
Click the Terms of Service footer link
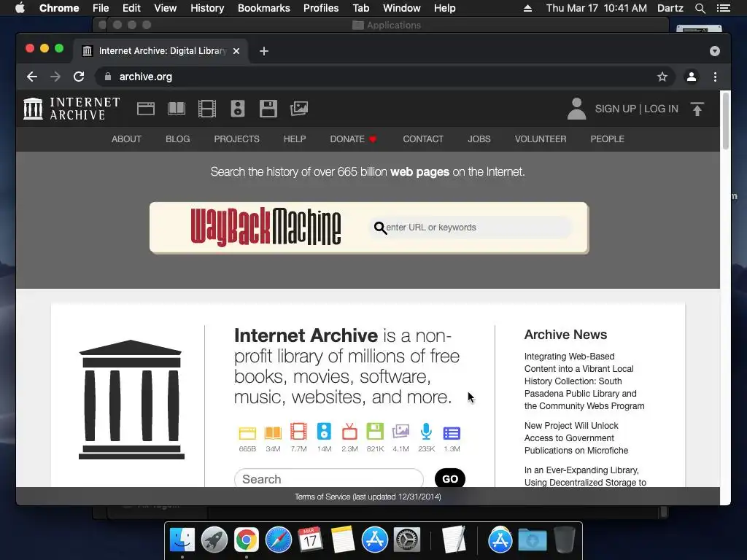tap(368, 497)
